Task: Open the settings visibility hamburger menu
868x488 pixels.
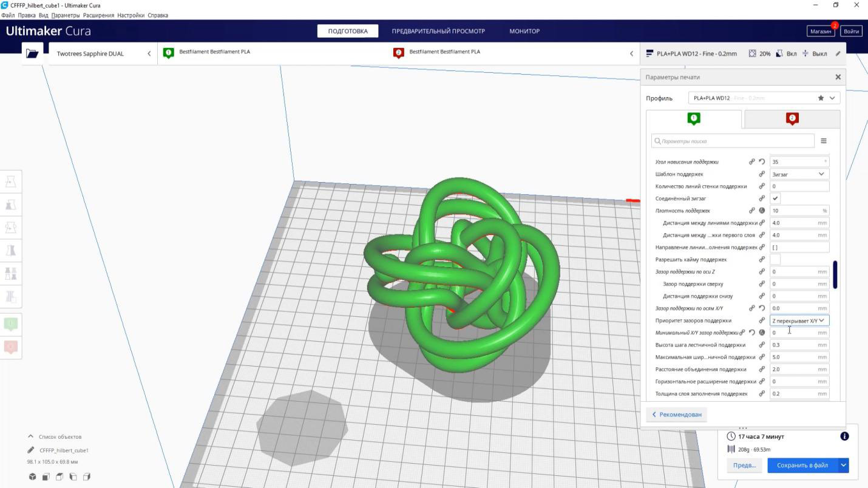Action: [824, 141]
